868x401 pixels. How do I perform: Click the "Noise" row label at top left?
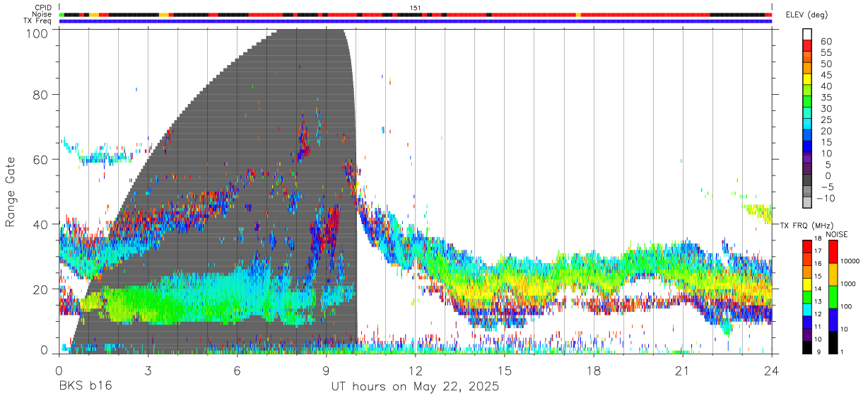coord(42,14)
